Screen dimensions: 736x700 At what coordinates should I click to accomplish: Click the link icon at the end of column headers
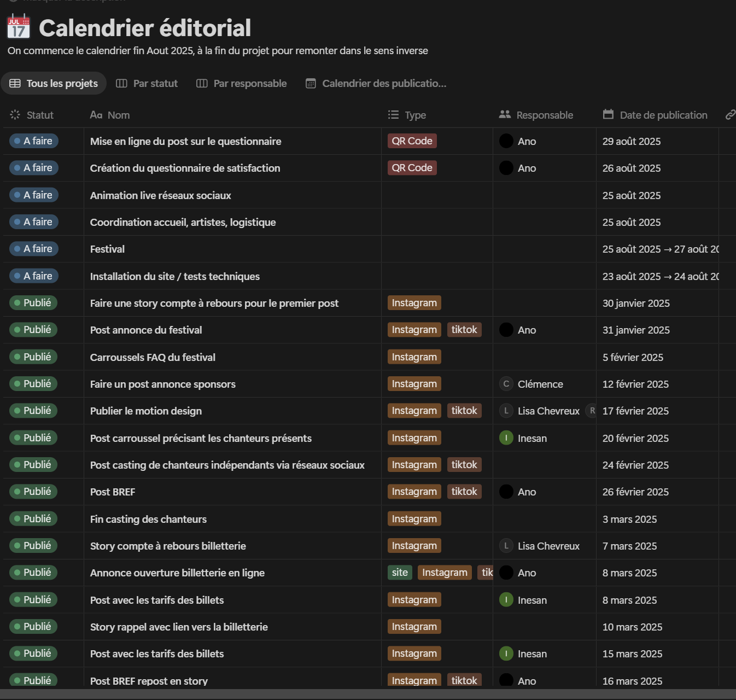point(729,115)
